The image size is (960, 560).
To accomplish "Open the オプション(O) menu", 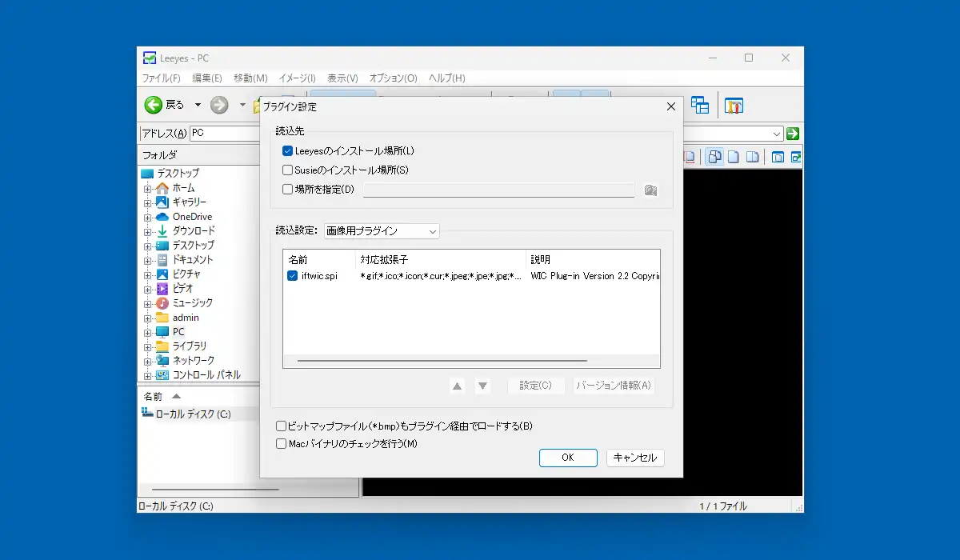I will point(393,78).
